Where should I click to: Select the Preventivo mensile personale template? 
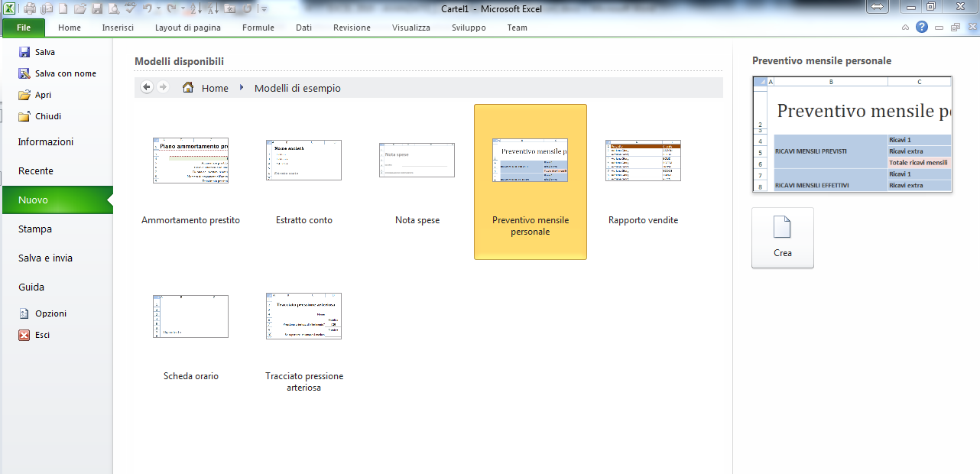pyautogui.click(x=531, y=182)
